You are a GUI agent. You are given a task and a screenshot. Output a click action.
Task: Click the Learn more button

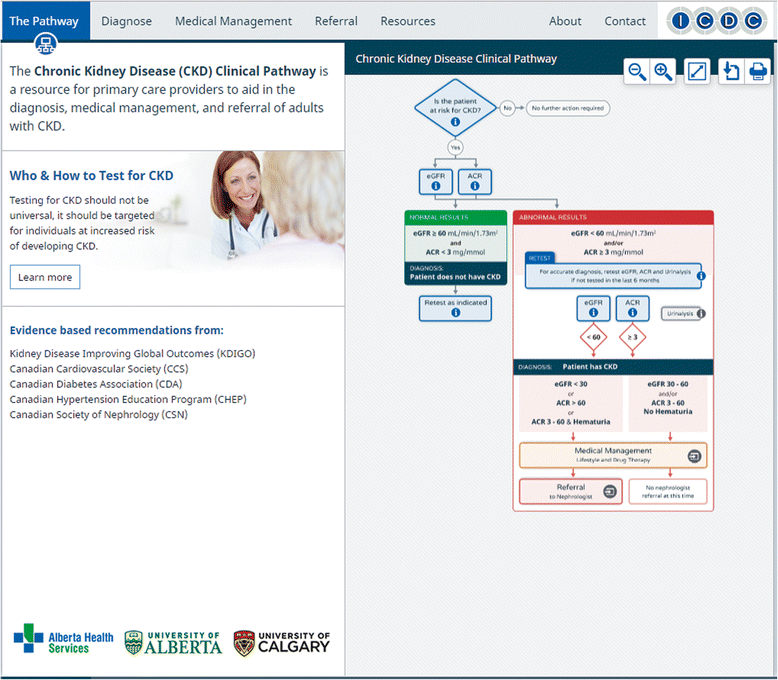(x=45, y=277)
